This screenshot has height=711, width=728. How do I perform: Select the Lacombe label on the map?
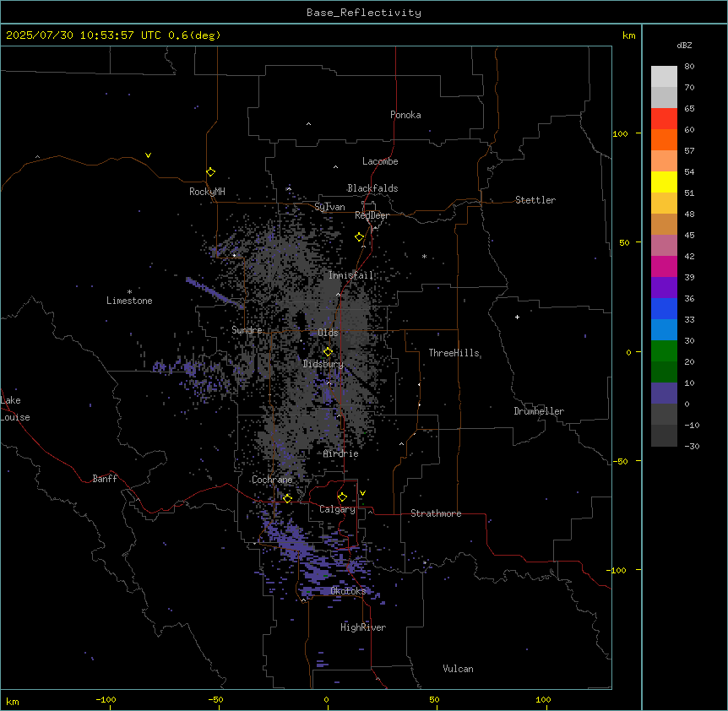click(380, 161)
